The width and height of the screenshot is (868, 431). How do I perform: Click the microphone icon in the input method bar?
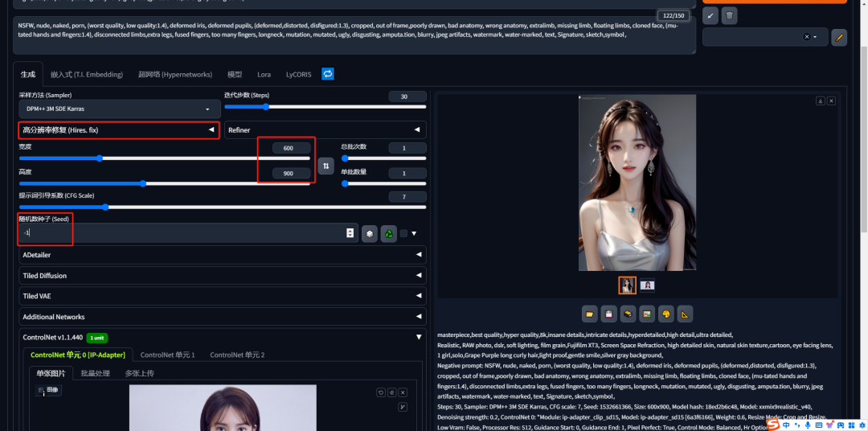coord(809,425)
